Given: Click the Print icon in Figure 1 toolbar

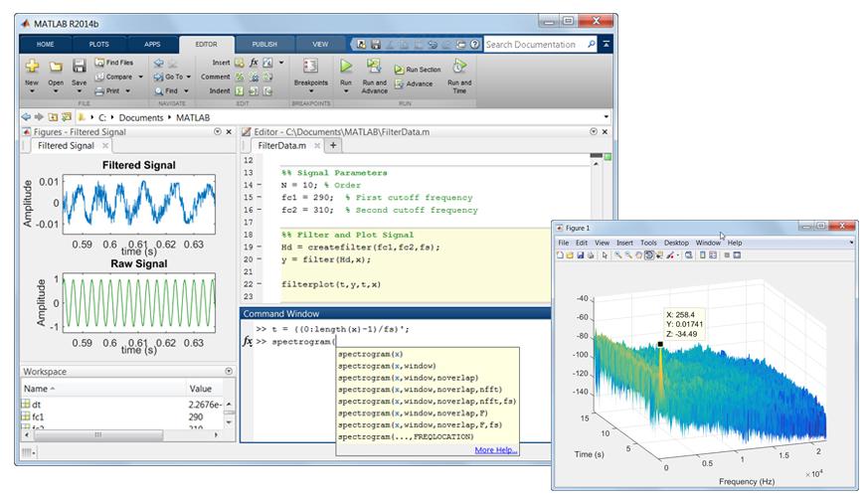Looking at the screenshot, I should (x=591, y=255).
